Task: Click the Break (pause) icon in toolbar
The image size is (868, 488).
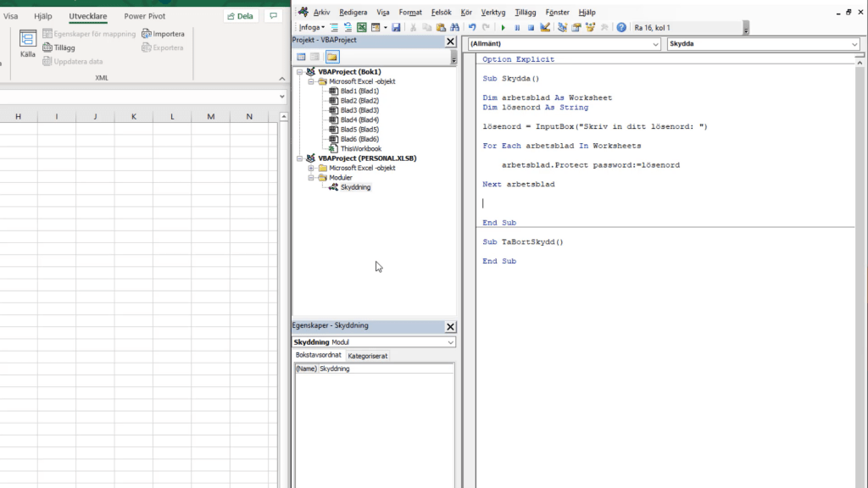Action: (x=517, y=28)
